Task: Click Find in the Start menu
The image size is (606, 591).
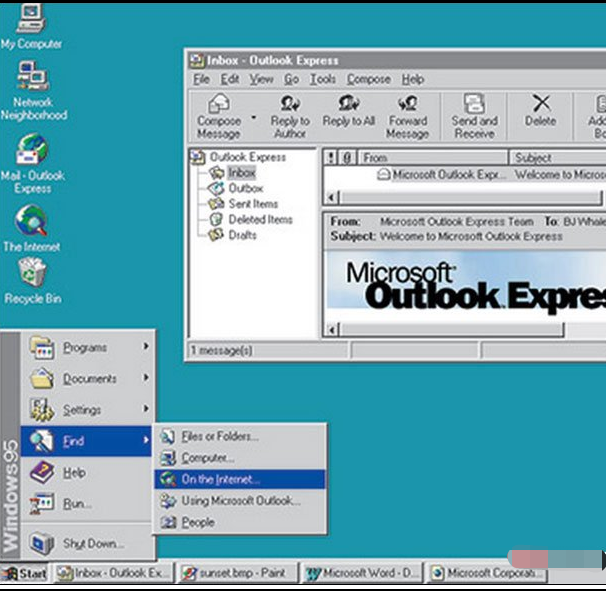Action: pos(87,441)
